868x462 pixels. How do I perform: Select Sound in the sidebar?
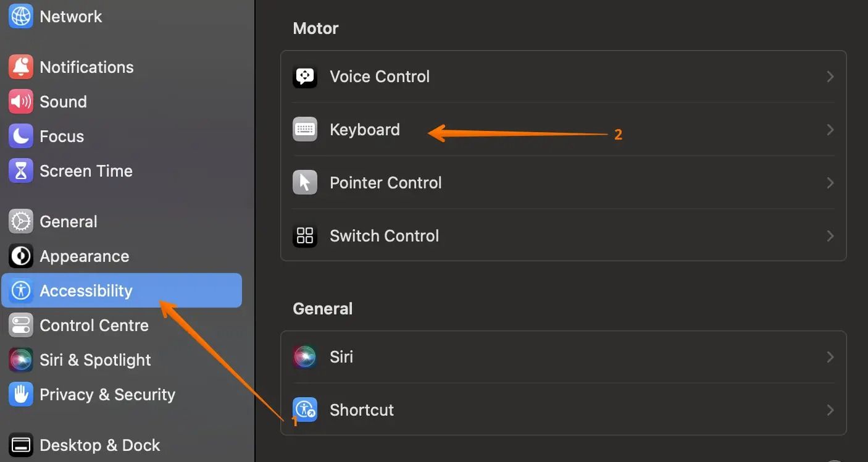pos(63,102)
